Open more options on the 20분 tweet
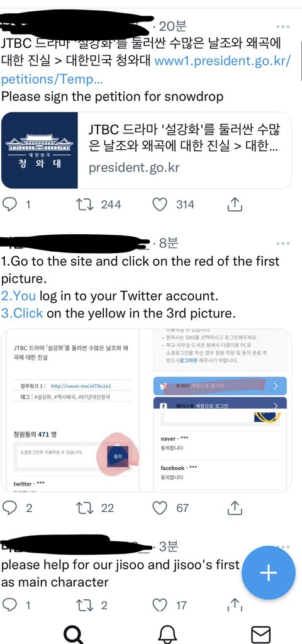Viewport: 302px width, 644px height. coord(283,26)
